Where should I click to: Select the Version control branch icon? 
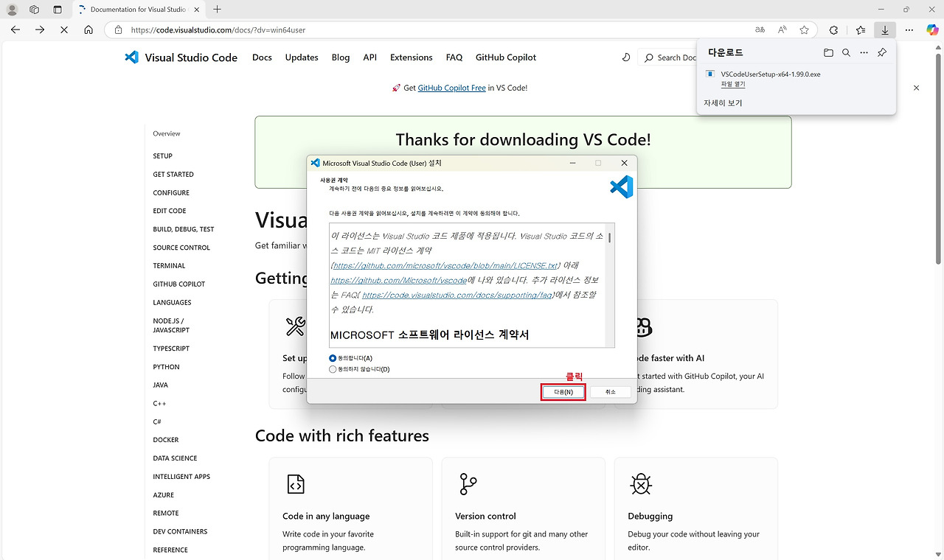[x=467, y=484]
